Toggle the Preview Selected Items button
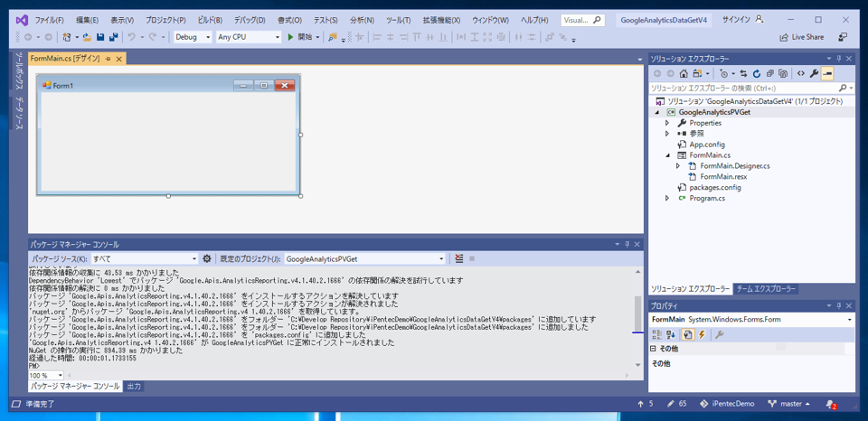This screenshot has width=868, height=421. pyautogui.click(x=827, y=73)
